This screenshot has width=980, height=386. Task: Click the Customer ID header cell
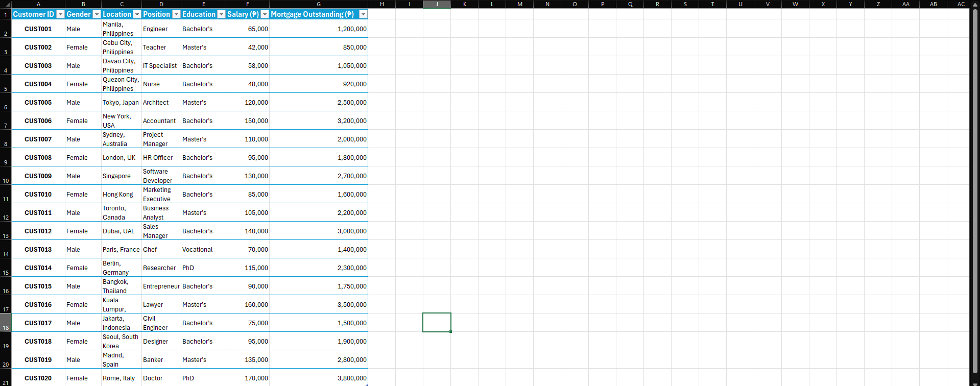point(38,14)
